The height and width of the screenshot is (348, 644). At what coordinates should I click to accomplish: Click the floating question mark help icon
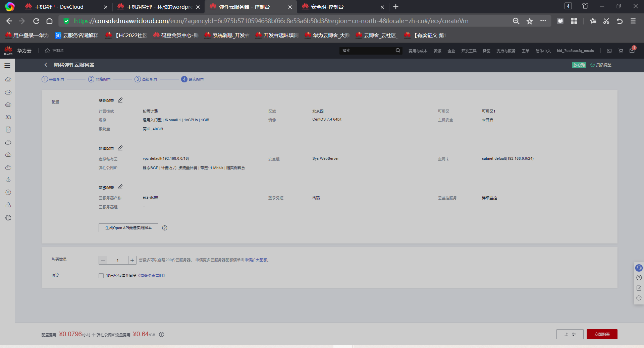pos(639,278)
